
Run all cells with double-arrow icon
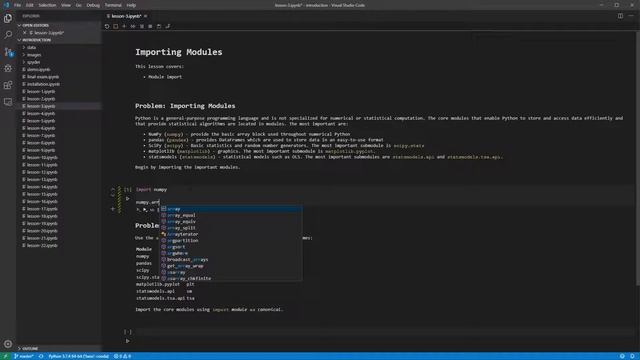coord(133,26)
